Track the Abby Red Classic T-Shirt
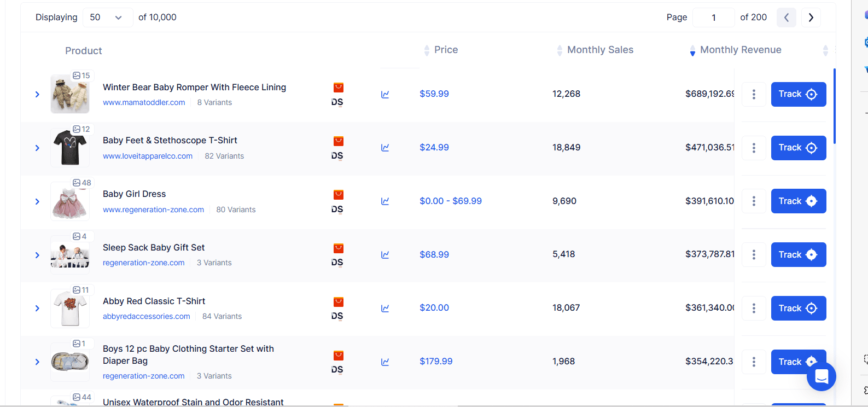The width and height of the screenshot is (868, 407). tap(799, 309)
